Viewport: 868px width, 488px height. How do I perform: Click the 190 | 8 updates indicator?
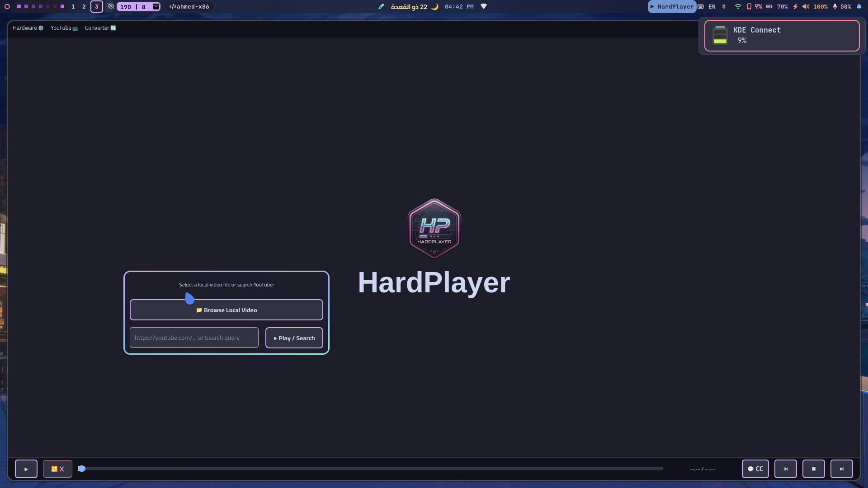[134, 7]
